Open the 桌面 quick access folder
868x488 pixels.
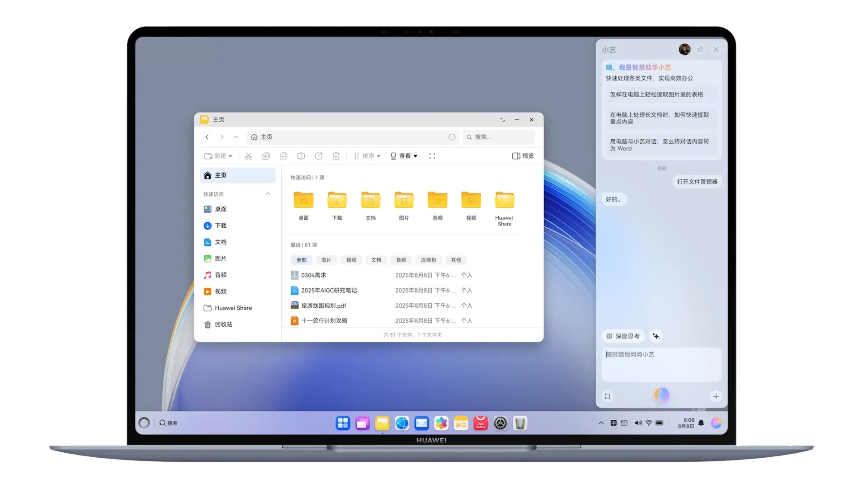tap(303, 206)
